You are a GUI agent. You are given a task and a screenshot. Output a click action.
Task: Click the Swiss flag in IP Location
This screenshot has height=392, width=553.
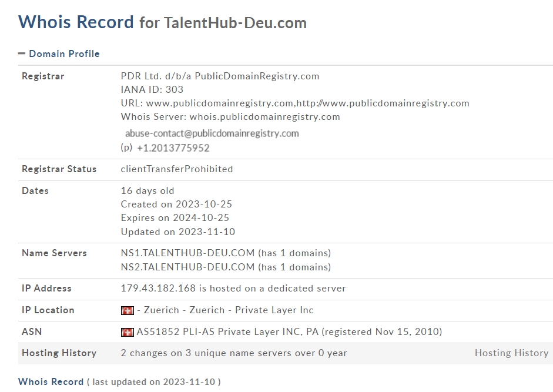click(128, 310)
